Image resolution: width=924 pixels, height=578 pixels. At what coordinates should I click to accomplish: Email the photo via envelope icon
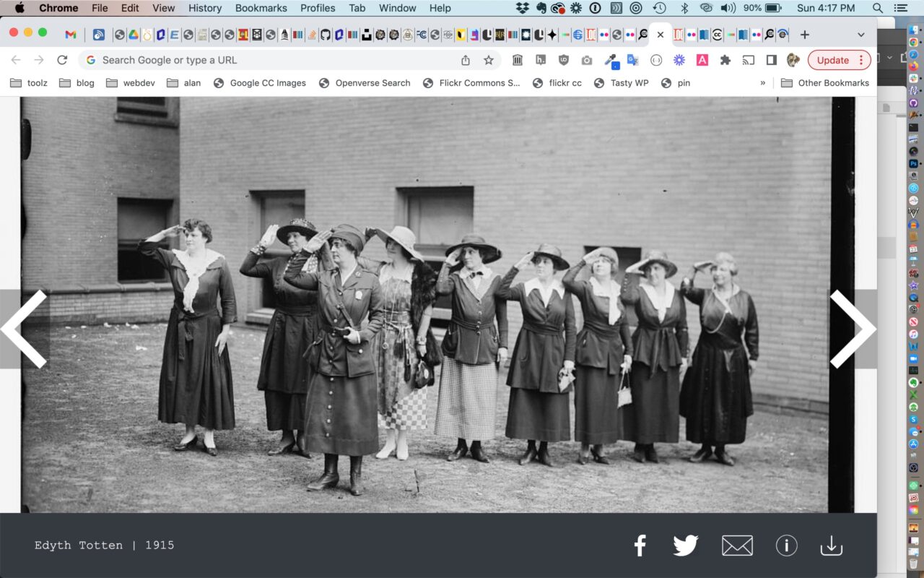click(x=737, y=545)
